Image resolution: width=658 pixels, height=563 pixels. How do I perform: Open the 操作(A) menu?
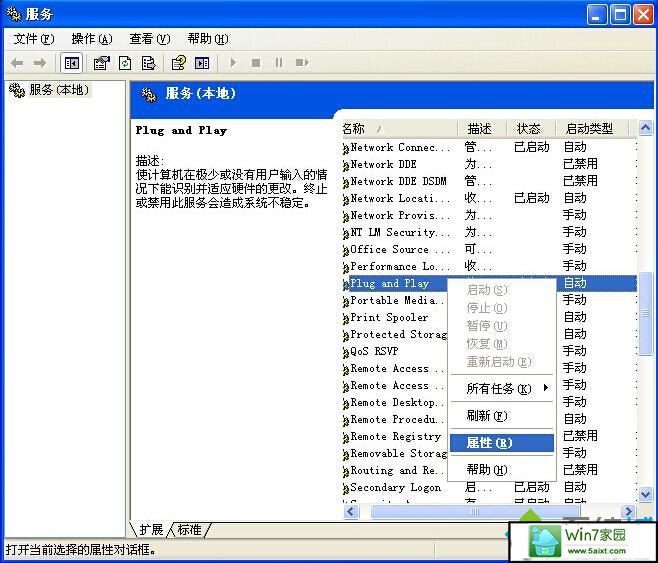[x=92, y=39]
